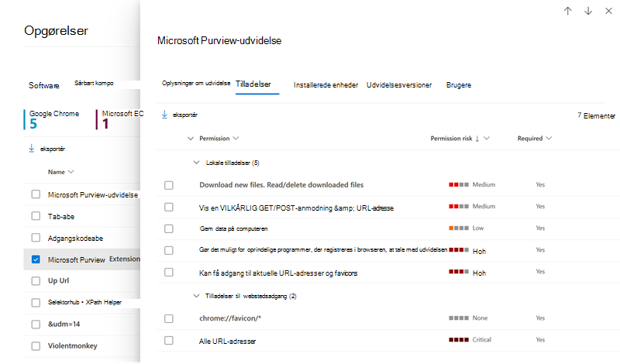The image size is (620, 364).
Task: Tick checkbox for Up Url extension
Action: [36, 280]
